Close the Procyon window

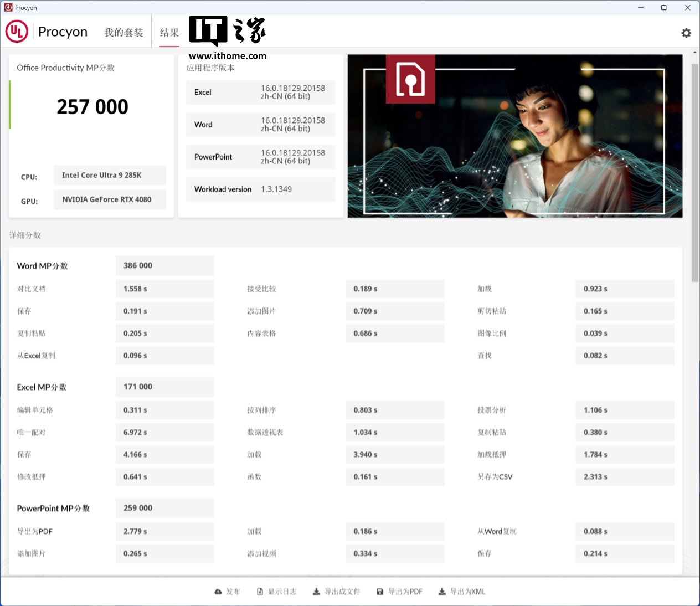point(687,8)
